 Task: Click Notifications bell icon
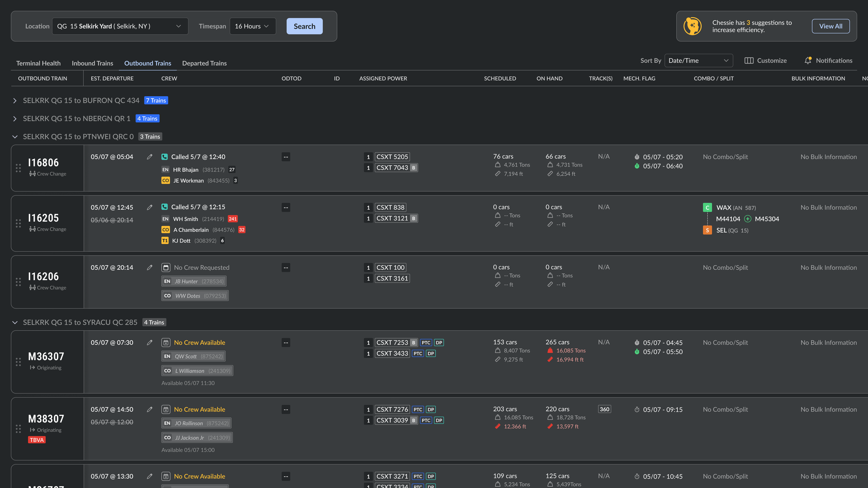808,60
